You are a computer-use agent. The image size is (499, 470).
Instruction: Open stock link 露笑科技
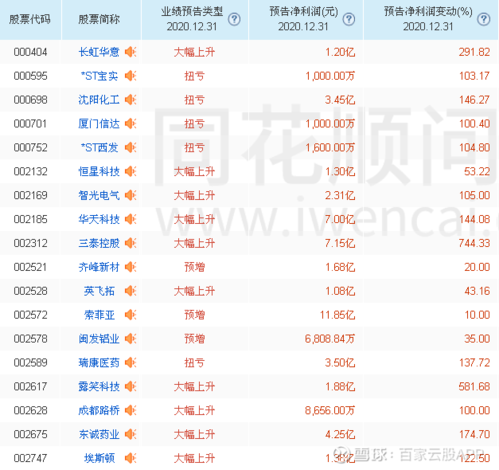[99, 386]
